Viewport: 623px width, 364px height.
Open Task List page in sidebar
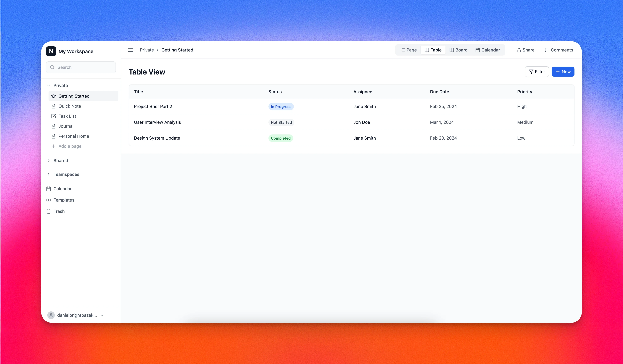click(x=83, y=116)
